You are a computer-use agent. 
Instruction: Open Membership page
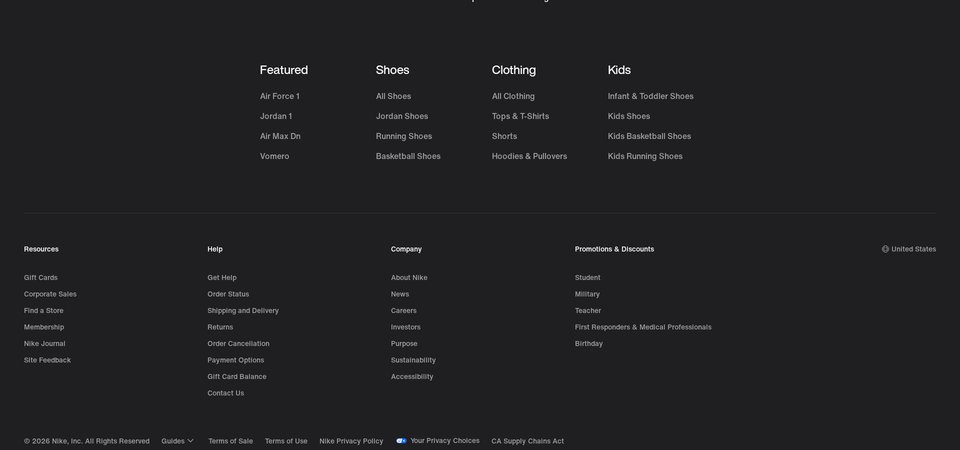[x=44, y=328]
